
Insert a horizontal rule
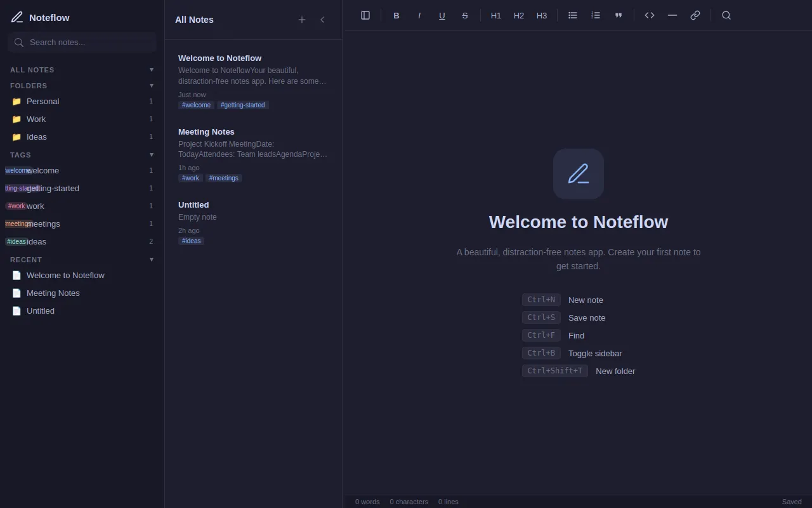point(672,15)
